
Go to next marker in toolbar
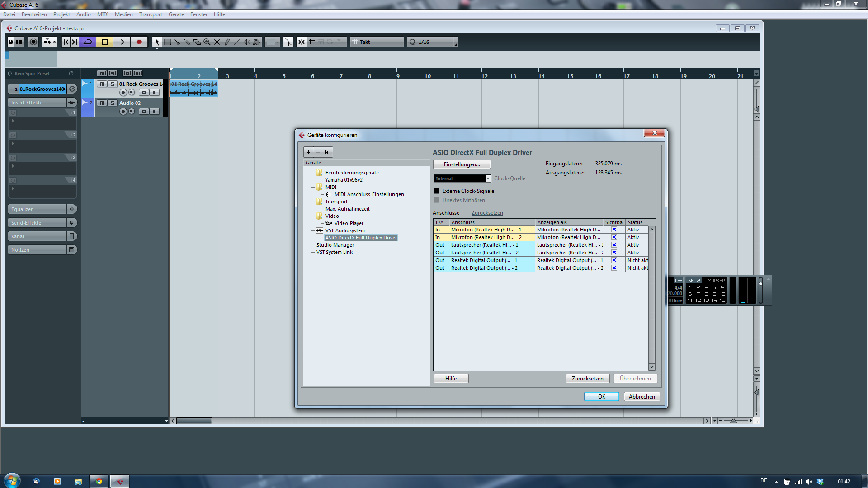pyautogui.click(x=75, y=42)
